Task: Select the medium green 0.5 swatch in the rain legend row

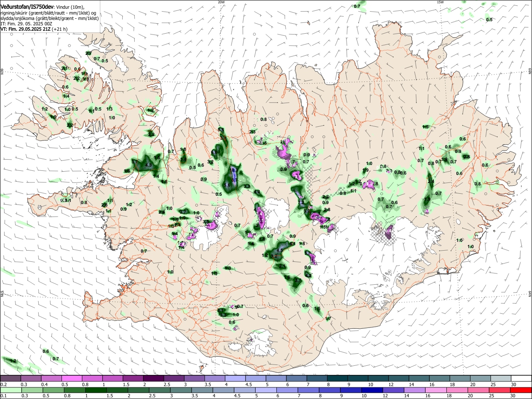Action: click(x=54, y=390)
